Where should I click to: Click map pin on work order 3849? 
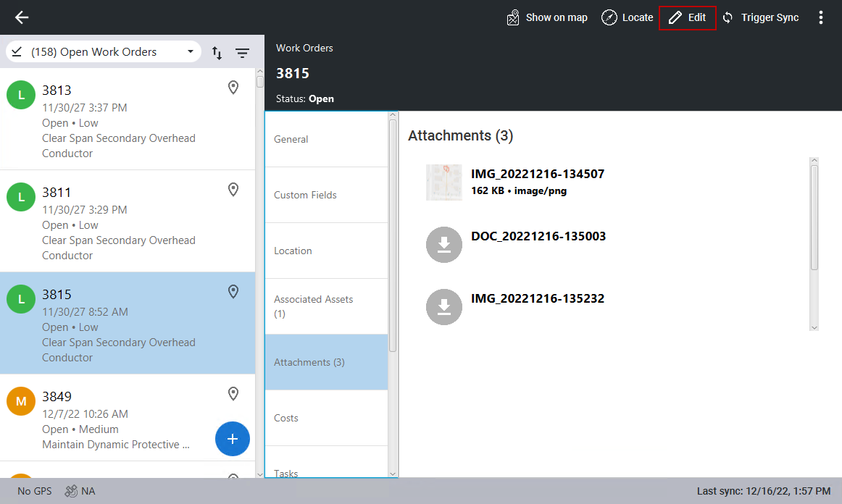(233, 394)
